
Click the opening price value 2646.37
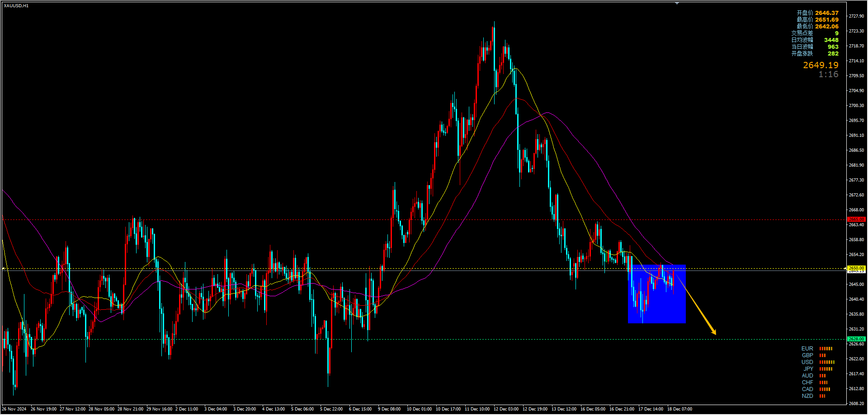pos(827,13)
